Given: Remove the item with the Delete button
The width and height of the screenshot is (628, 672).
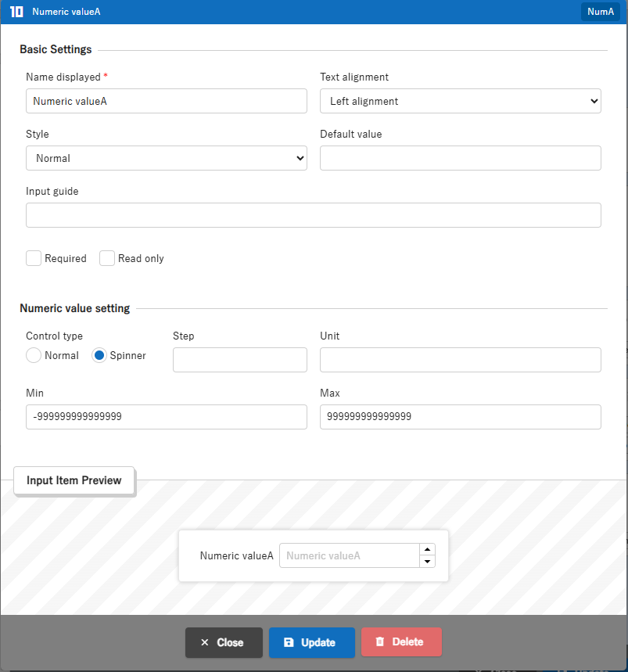Looking at the screenshot, I should pyautogui.click(x=401, y=641).
